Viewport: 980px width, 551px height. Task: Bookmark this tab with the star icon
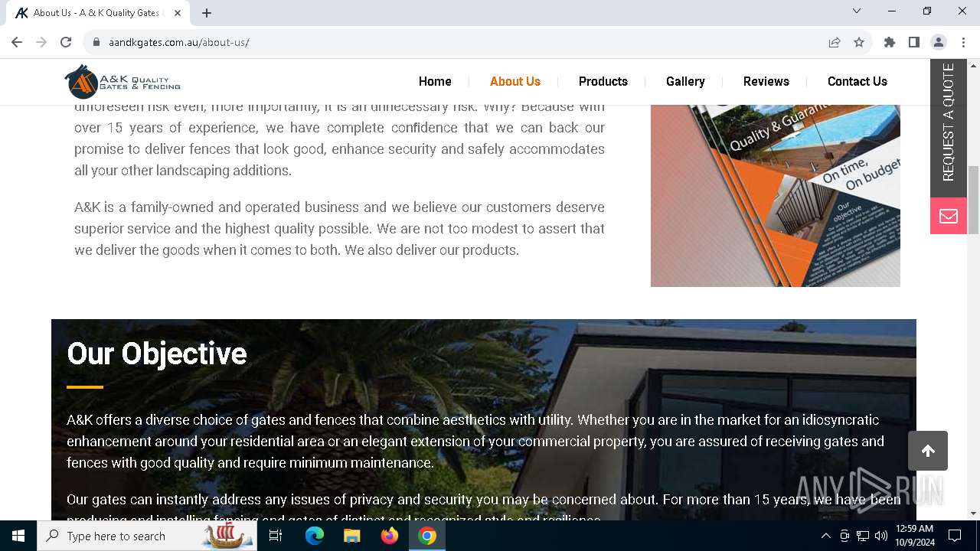click(x=859, y=42)
